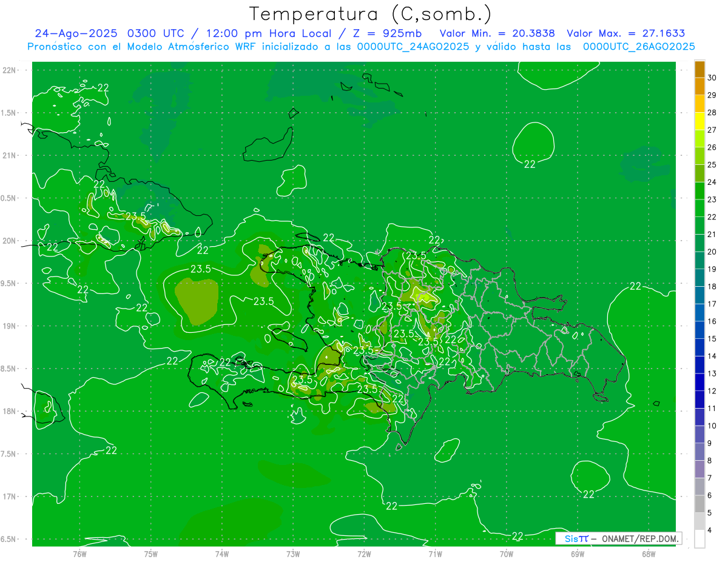Click the "71W" longitude axis label
Screen dimensions: 728x562
(435, 554)
